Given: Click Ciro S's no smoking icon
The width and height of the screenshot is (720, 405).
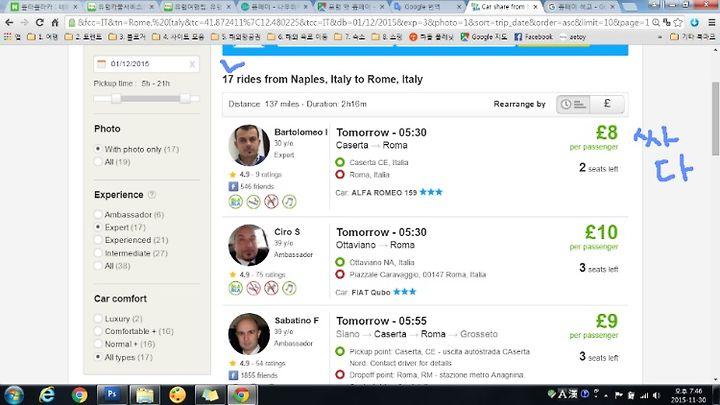Looking at the screenshot, I should tap(253, 288).
